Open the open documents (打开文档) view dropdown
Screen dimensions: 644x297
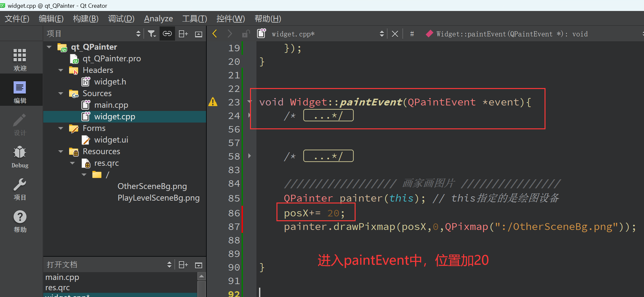(x=109, y=265)
